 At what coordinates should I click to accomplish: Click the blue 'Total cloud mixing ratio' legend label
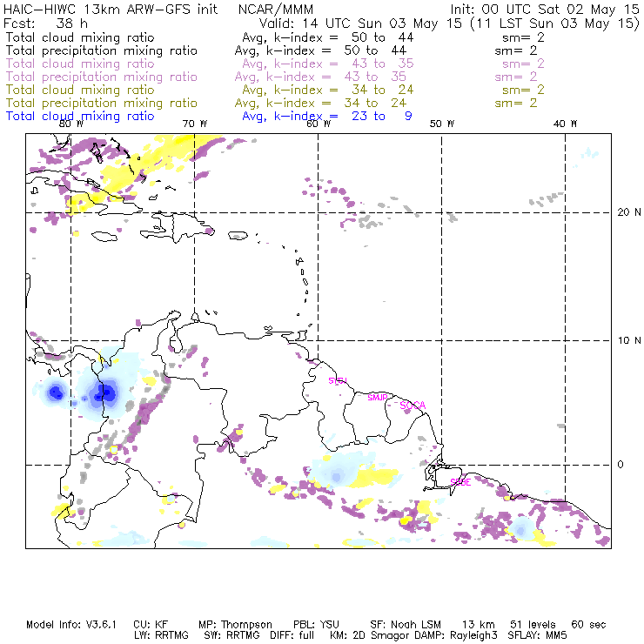(x=80, y=117)
